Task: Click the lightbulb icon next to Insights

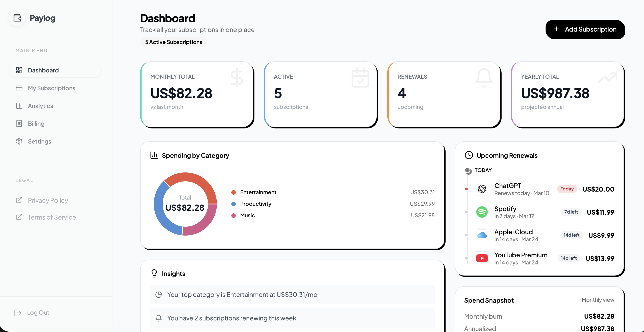Action: pyautogui.click(x=154, y=273)
